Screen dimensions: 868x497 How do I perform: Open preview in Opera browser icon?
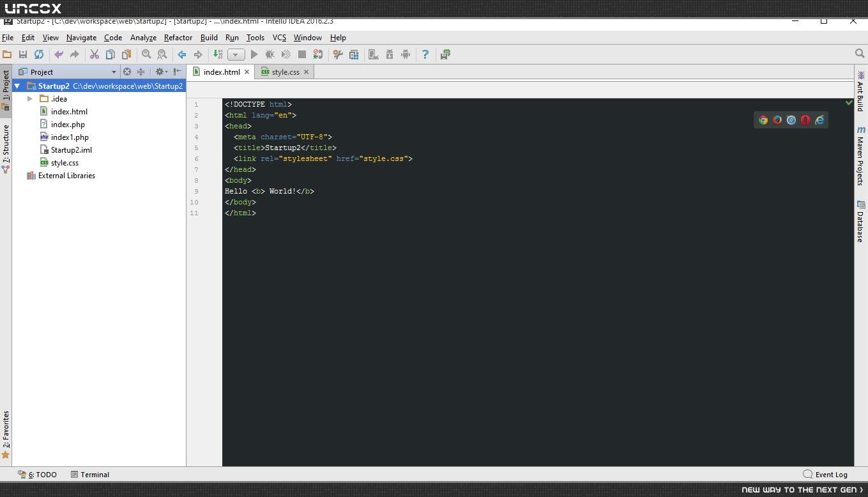click(x=805, y=120)
